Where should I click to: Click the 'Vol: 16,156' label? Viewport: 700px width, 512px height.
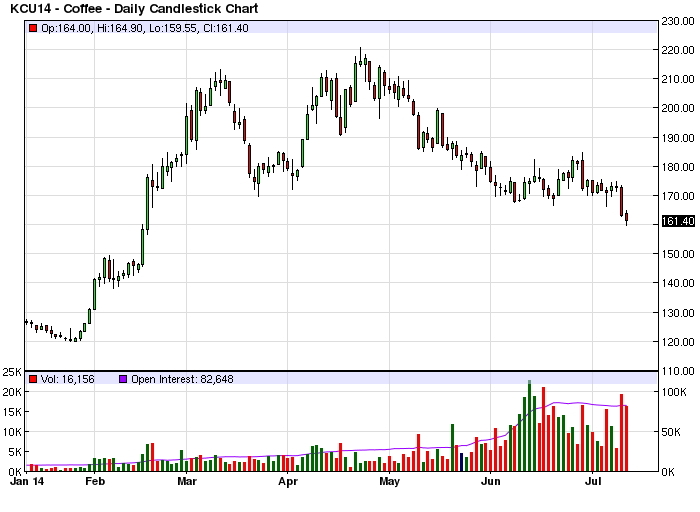pos(67,379)
